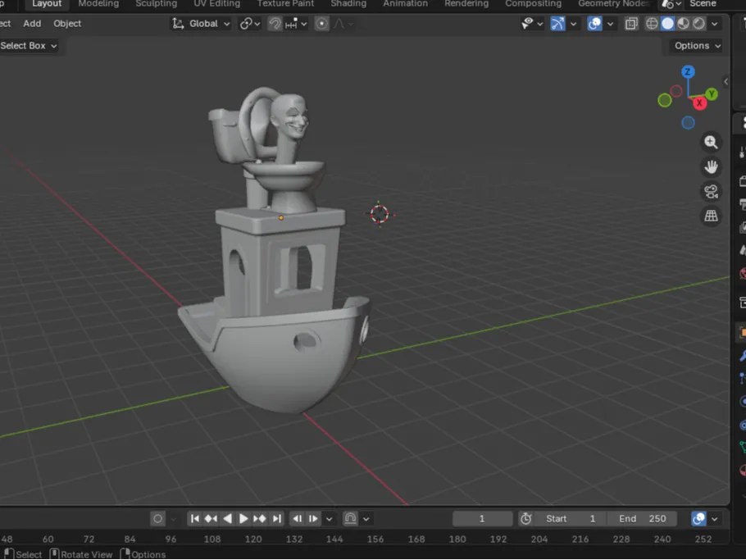Switch orthographic view with the grid icon
Image resolution: width=746 pixels, height=560 pixels.
coord(712,216)
